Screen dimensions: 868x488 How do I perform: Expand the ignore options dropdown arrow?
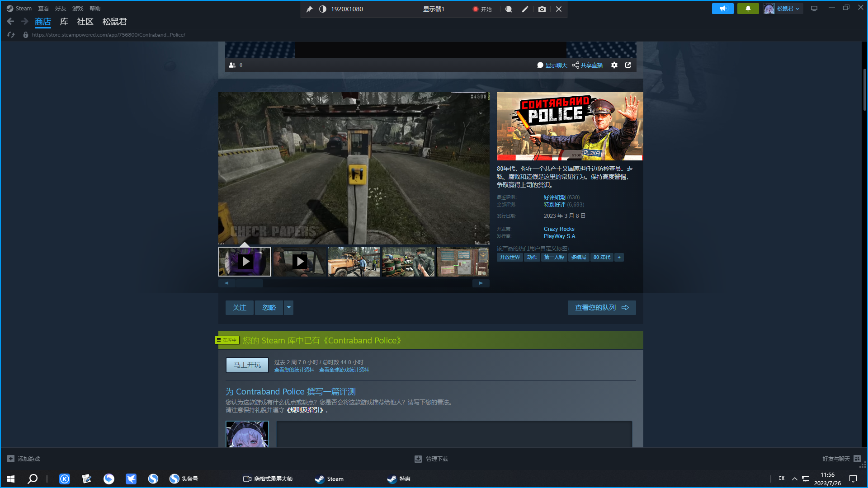point(289,308)
